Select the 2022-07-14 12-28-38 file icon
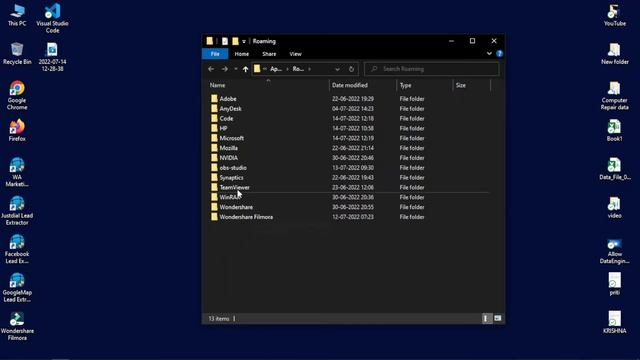Image resolution: width=640 pixels, height=360 pixels. point(52,57)
